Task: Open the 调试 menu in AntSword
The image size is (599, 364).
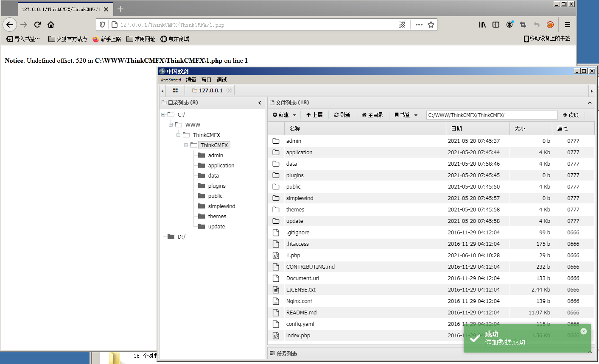Action: (221, 80)
